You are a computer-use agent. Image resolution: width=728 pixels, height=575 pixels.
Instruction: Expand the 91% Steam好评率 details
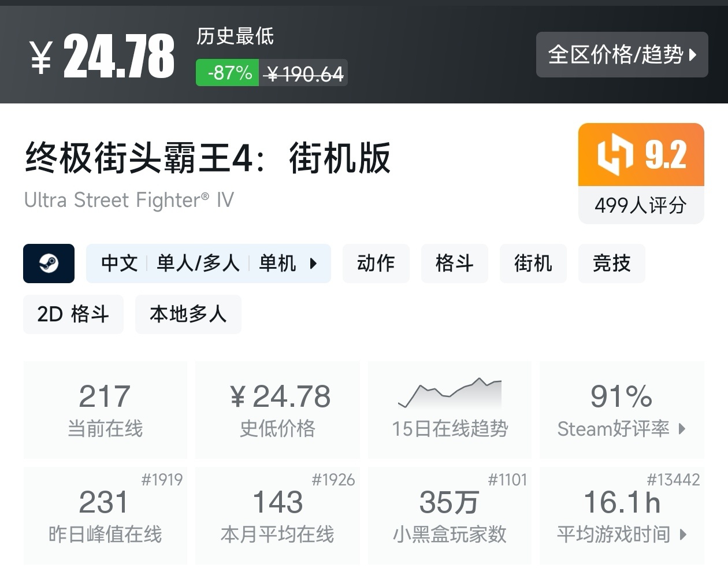click(622, 410)
